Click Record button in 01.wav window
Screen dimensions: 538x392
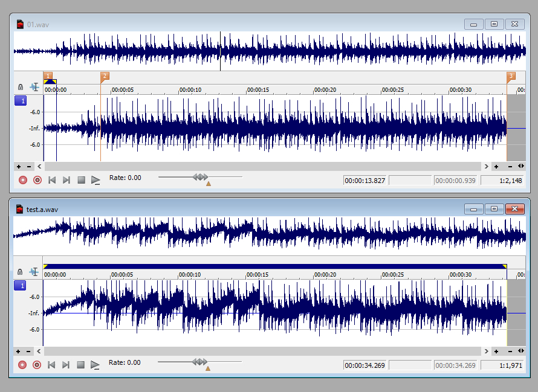(23, 179)
